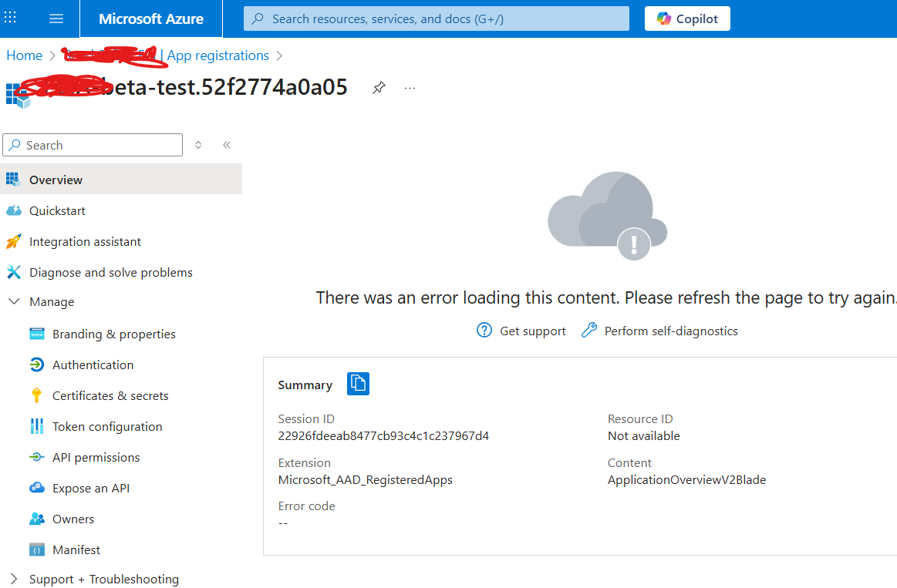Click the Branding www icon

click(36, 334)
